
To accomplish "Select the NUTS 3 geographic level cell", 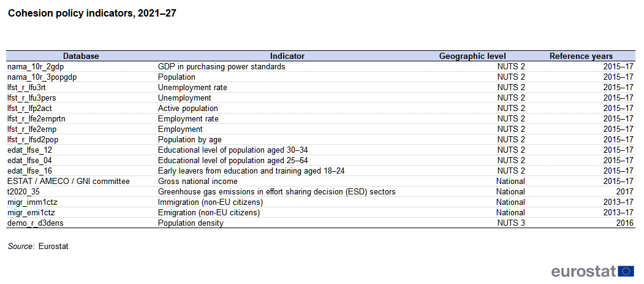I will point(511,223).
